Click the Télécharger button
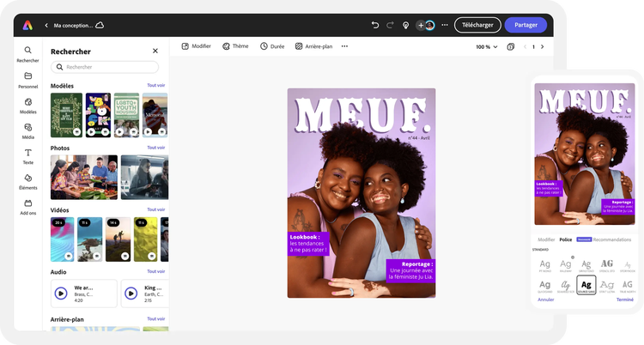The width and height of the screenshot is (644, 345). (477, 25)
